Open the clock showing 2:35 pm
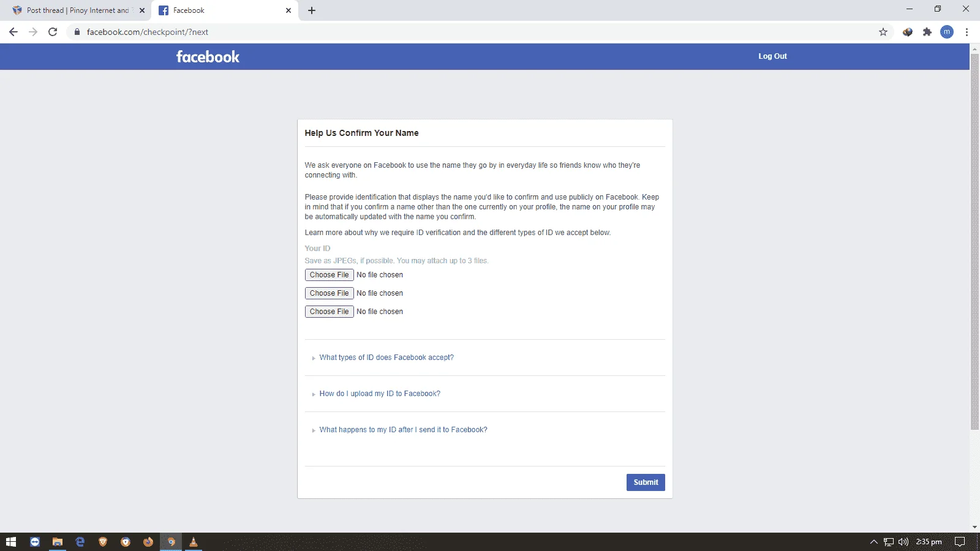 pos(929,542)
